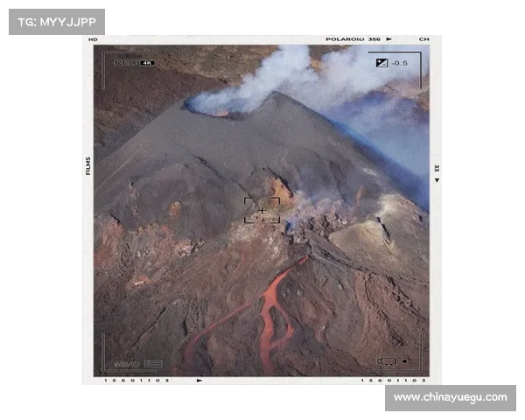The width and height of the screenshot is (525, 420).
Task: Toggle the HD quality label
Action: 93,39
